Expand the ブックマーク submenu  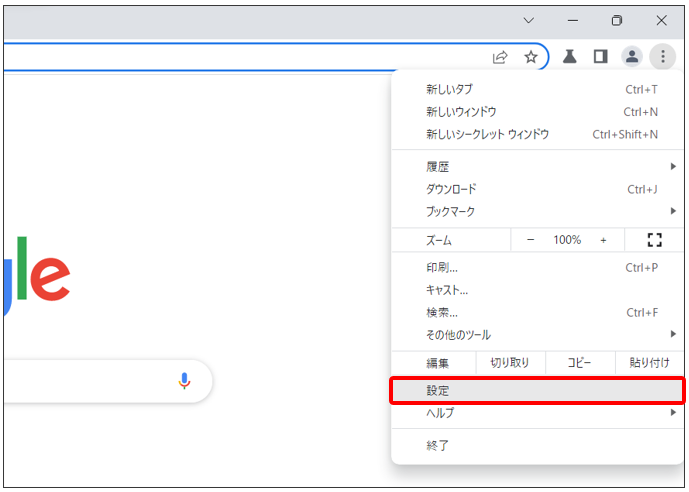pos(538,211)
